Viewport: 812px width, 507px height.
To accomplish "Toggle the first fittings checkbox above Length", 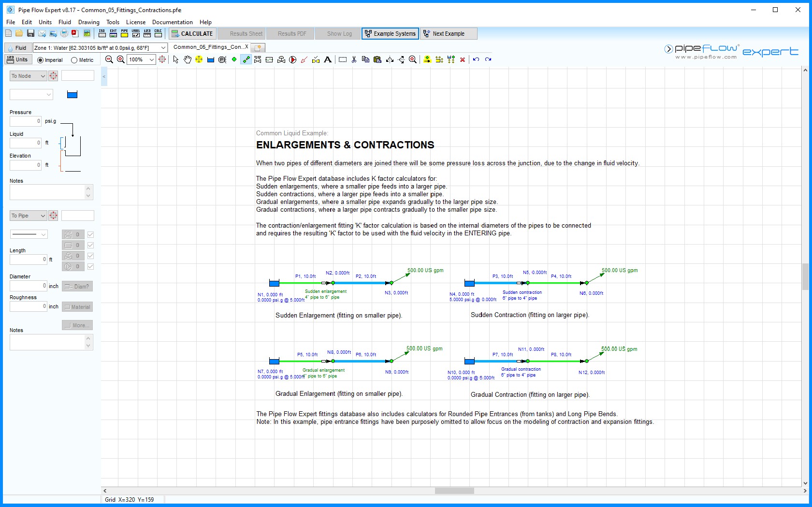I will pos(90,234).
